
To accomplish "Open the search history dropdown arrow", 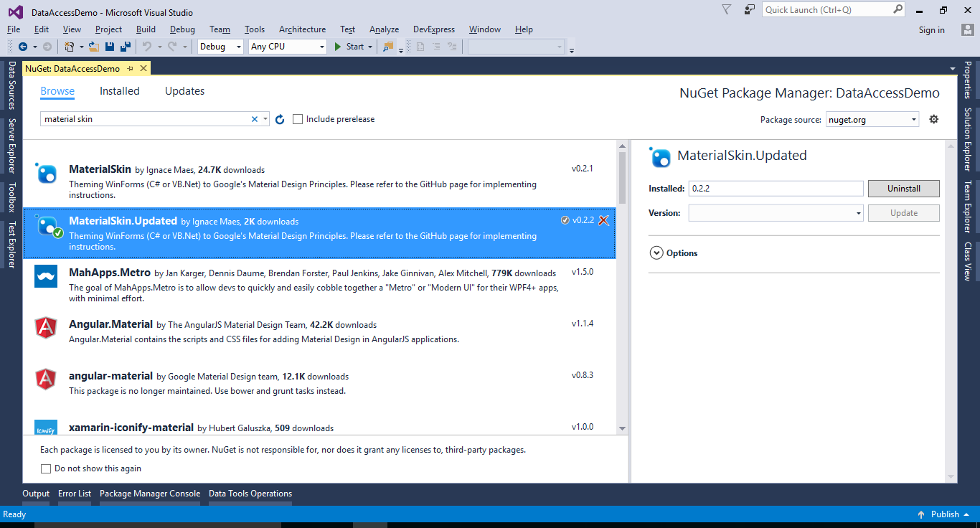I will coord(265,119).
